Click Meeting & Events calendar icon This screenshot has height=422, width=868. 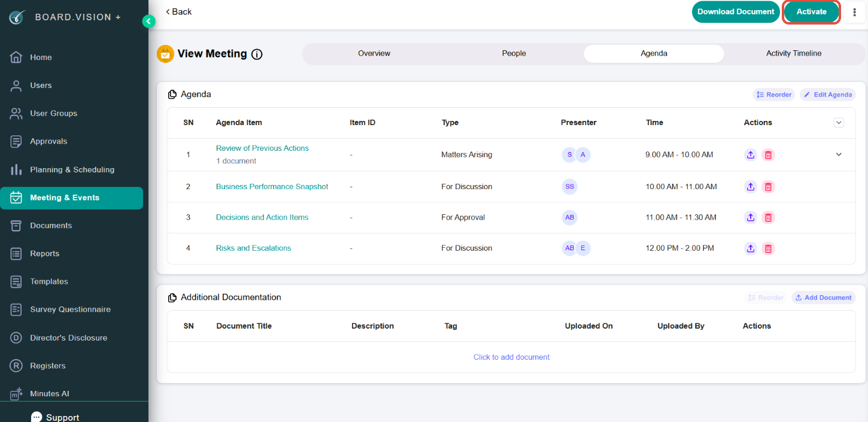click(16, 198)
